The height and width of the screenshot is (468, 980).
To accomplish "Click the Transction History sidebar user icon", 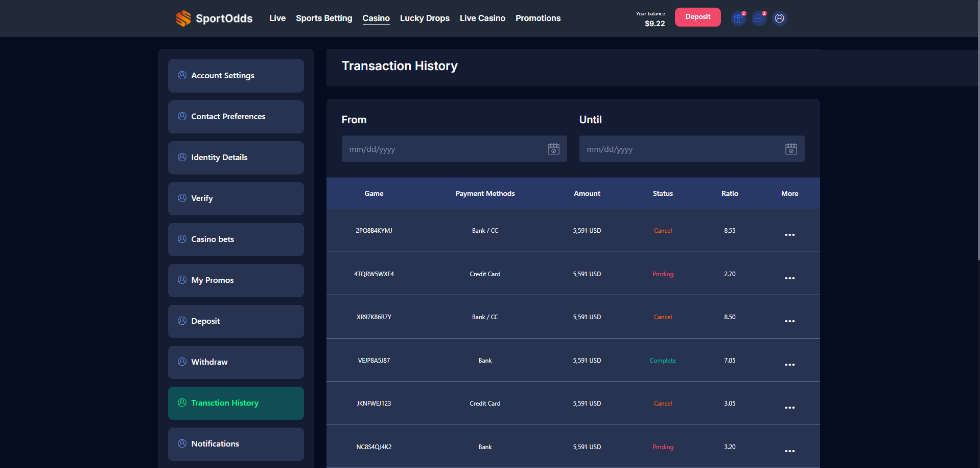I will click(182, 403).
